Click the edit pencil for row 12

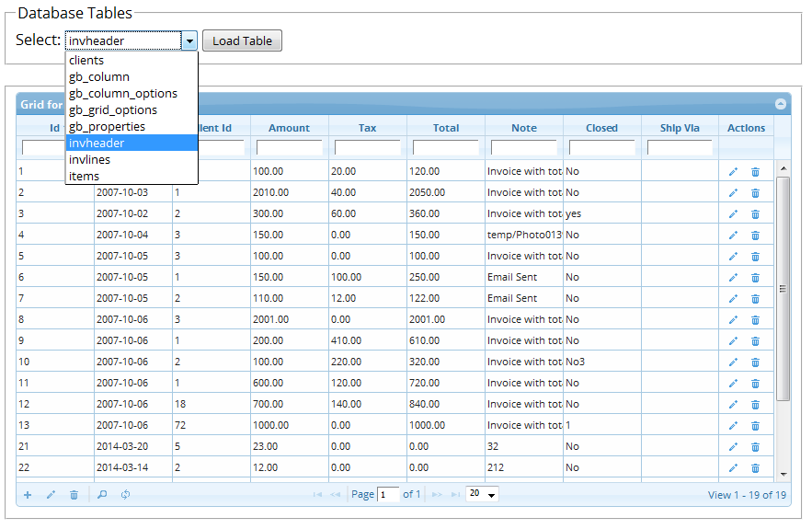point(733,404)
